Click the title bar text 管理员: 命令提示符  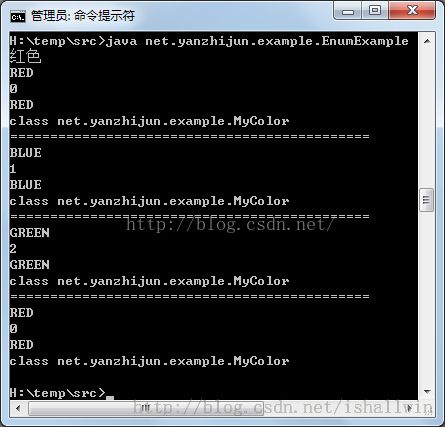tap(83, 16)
